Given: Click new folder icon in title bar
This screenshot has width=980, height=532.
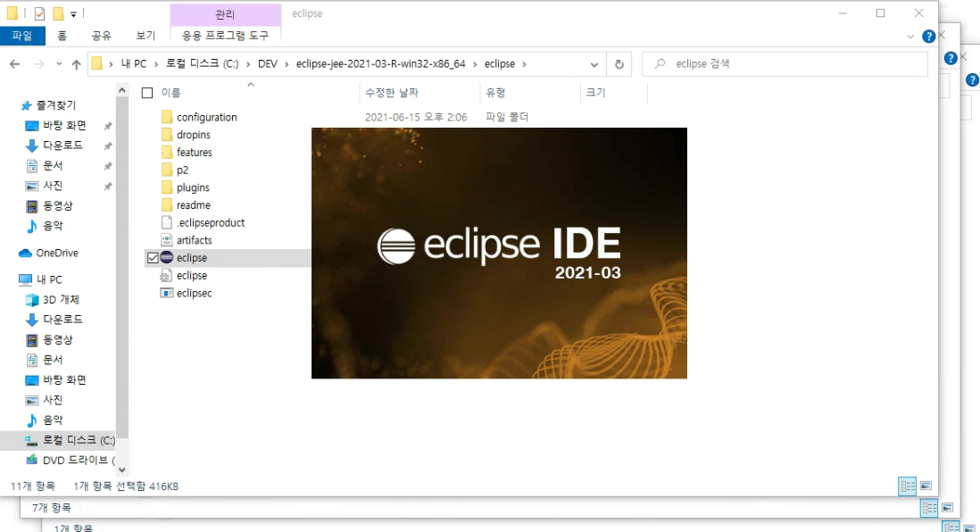Looking at the screenshot, I should point(58,13).
